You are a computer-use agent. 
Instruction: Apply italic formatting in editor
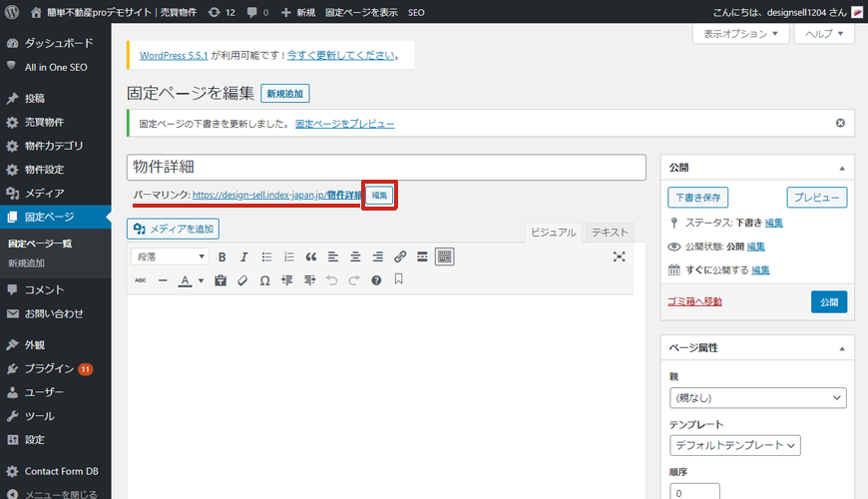(243, 256)
